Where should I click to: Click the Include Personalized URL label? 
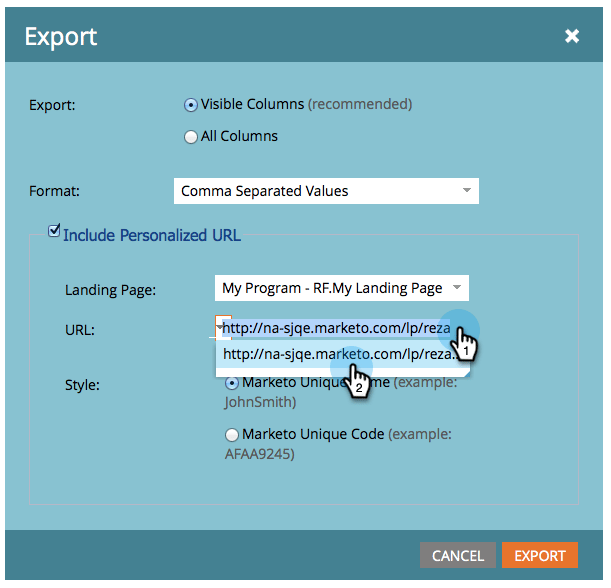152,235
